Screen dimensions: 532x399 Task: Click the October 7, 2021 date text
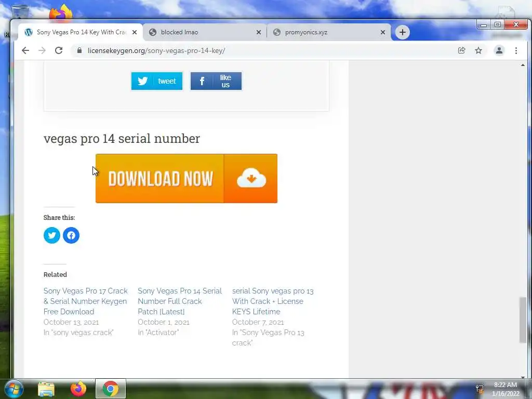[x=258, y=322]
